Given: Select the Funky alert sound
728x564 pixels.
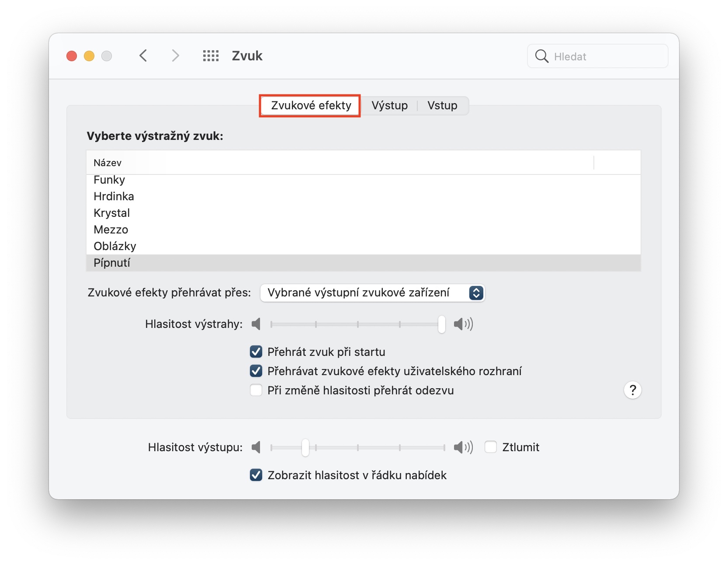Looking at the screenshot, I should (x=109, y=180).
